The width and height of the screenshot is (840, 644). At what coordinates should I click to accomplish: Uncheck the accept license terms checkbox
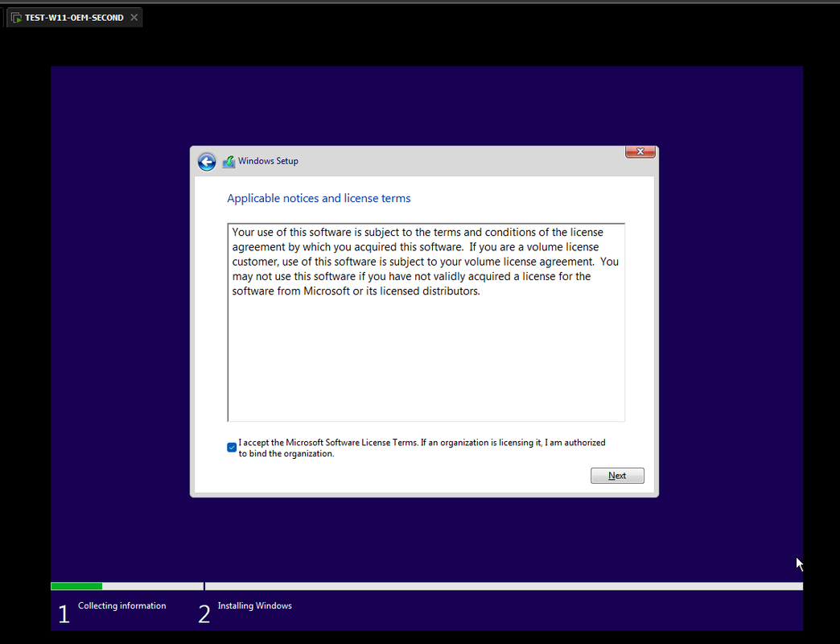[232, 448]
